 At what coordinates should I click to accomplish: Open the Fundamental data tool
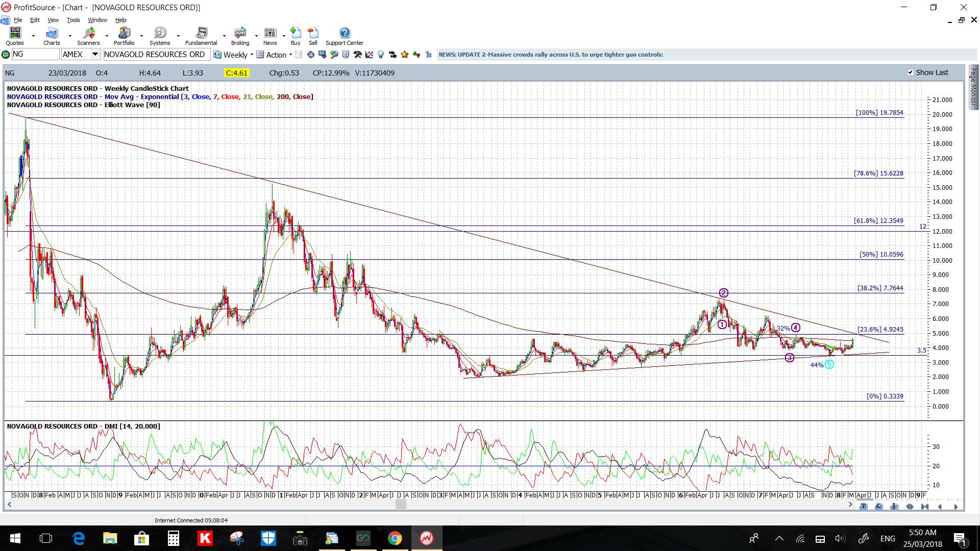pyautogui.click(x=201, y=36)
